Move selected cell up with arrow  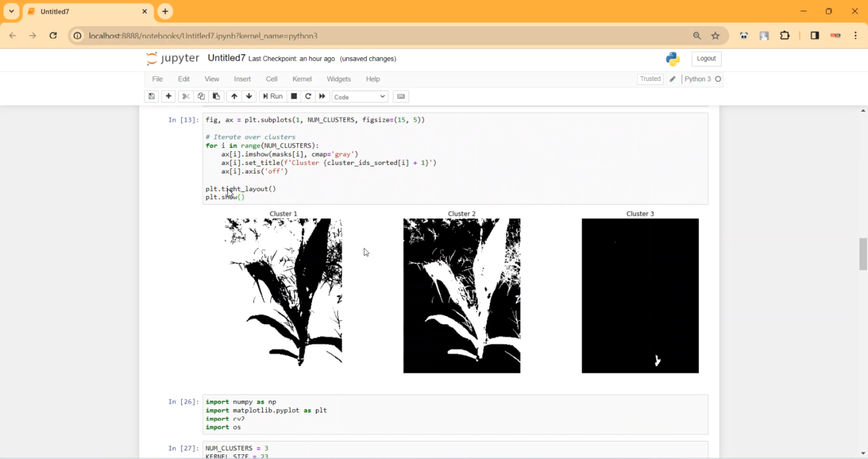[x=234, y=97]
